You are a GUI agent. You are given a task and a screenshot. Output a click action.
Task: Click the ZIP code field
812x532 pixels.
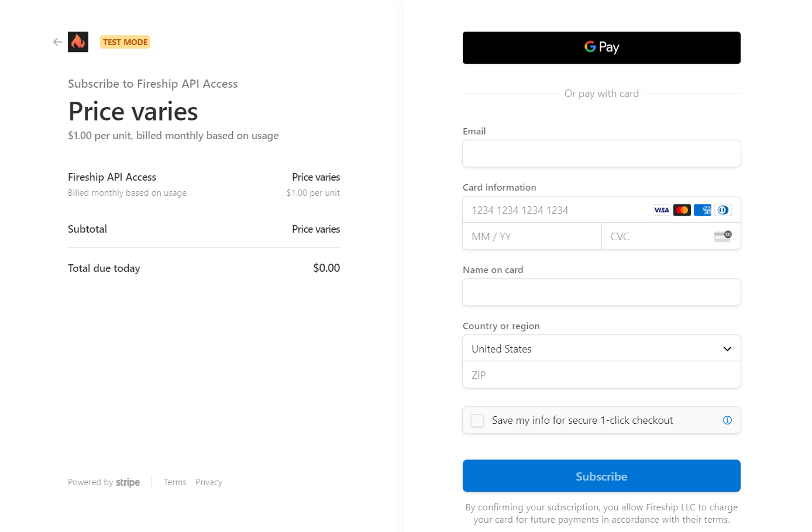pos(601,375)
